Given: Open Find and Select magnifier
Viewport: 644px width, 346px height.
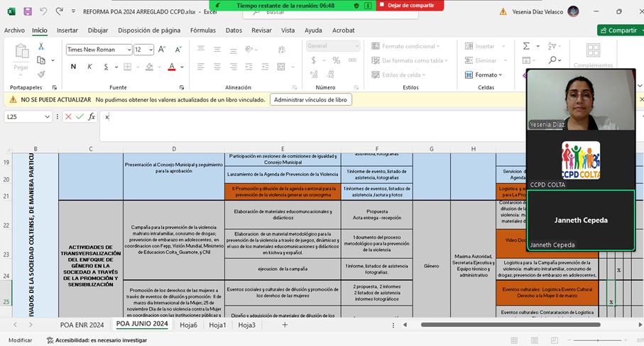Looking at the screenshot, I should click(x=553, y=60).
